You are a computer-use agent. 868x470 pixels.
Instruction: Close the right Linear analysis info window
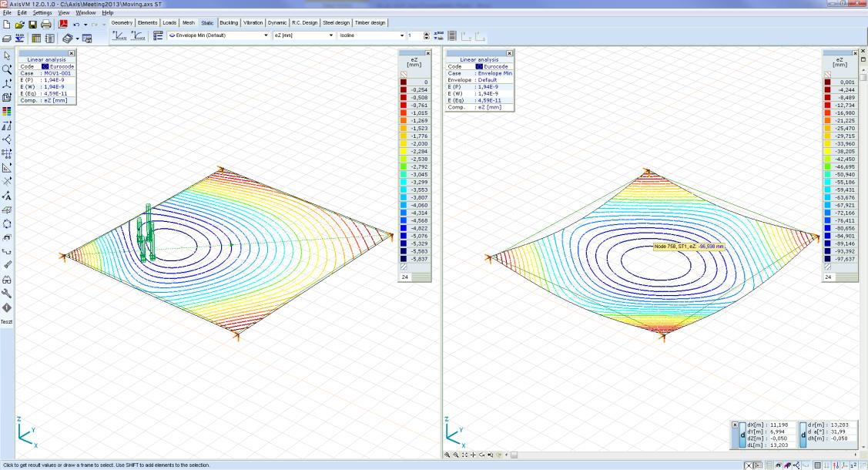509,53
